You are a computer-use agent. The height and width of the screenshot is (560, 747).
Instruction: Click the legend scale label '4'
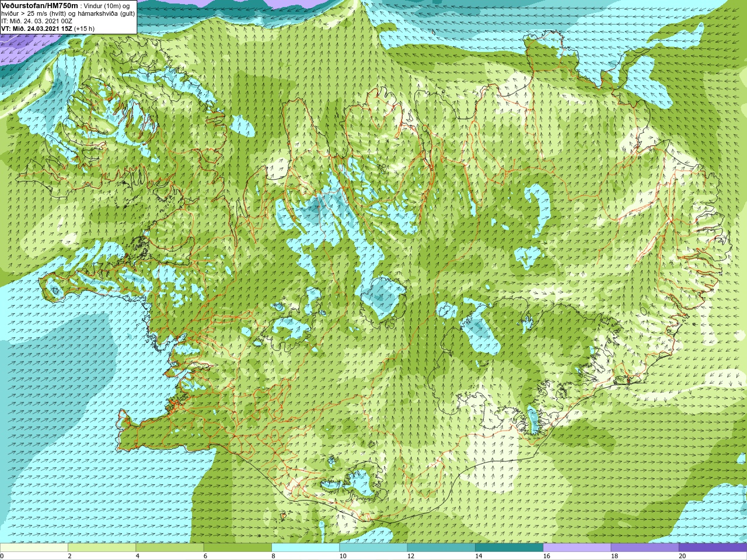pyautogui.click(x=138, y=556)
